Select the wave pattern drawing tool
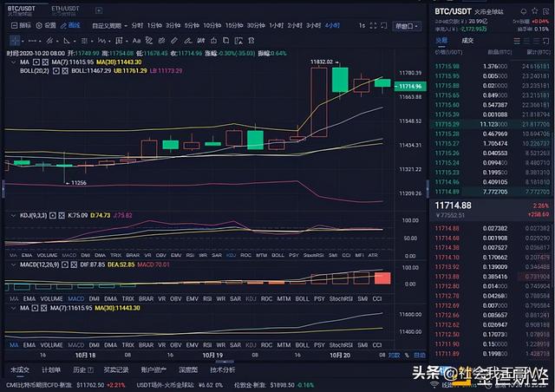 point(101,41)
